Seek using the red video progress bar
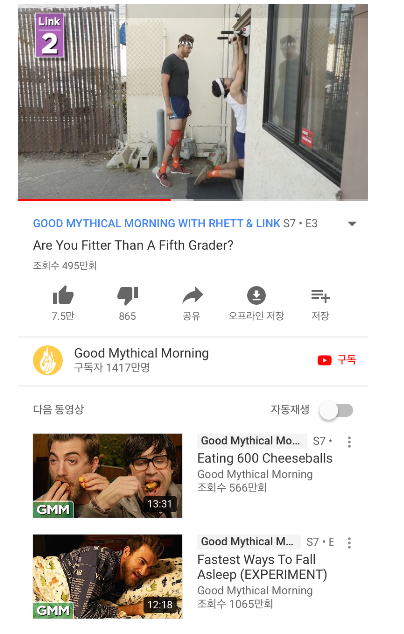The width and height of the screenshot is (404, 634). pos(193,200)
